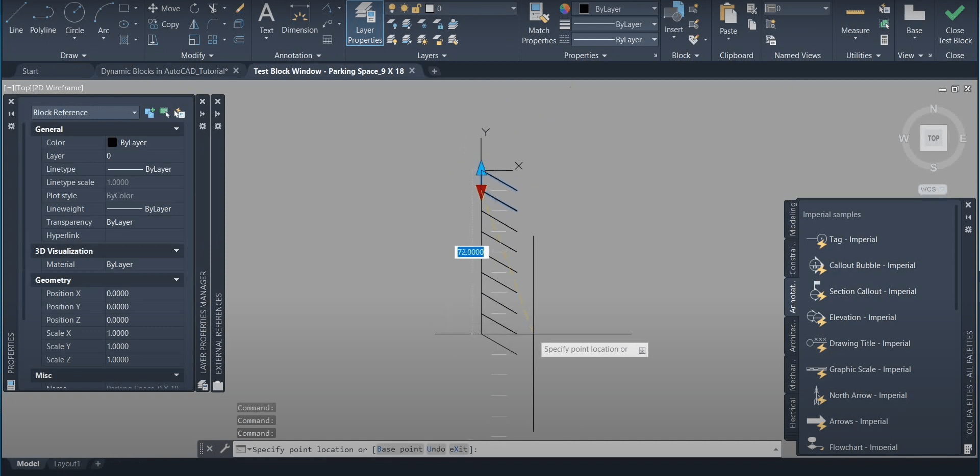Click the Offset icon in Modify
Viewport: 980px width, 476px height.
[239, 40]
